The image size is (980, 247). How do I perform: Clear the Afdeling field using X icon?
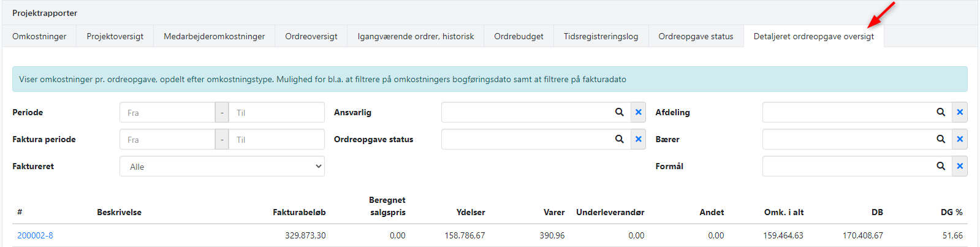[959, 112]
